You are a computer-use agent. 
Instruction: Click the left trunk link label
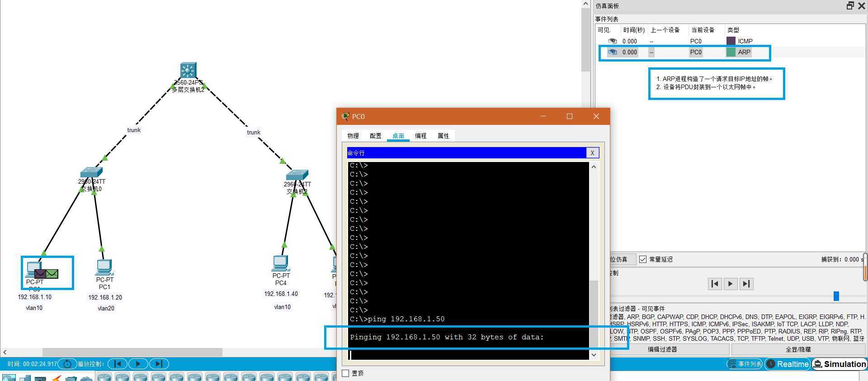134,130
